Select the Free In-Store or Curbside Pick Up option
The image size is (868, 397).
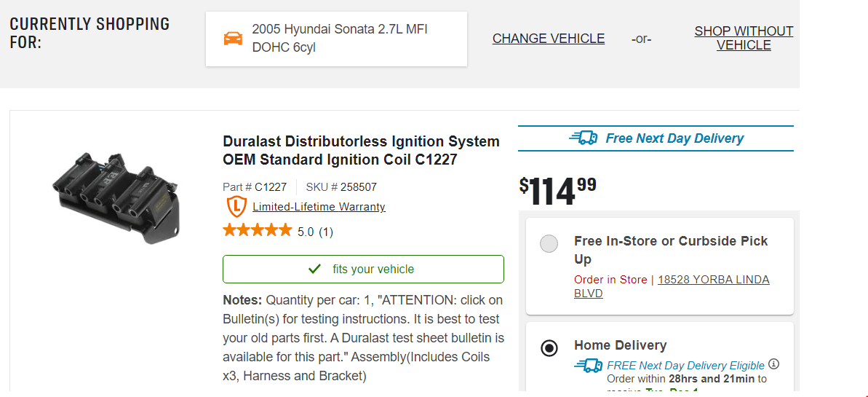click(549, 244)
